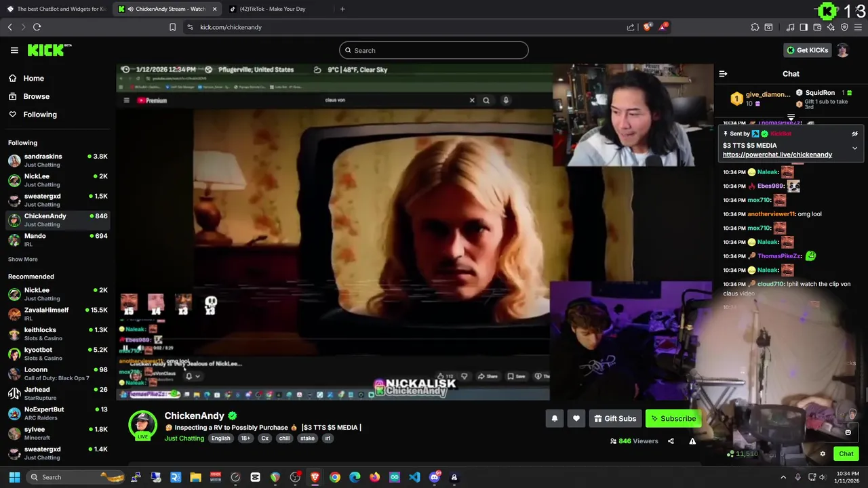Open Windows Start menu
Screen dimensions: 868x488
tap(14, 477)
